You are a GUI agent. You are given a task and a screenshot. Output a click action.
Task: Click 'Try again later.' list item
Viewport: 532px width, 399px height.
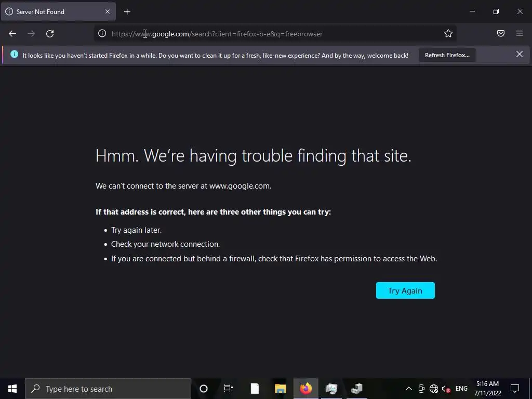tap(137, 230)
